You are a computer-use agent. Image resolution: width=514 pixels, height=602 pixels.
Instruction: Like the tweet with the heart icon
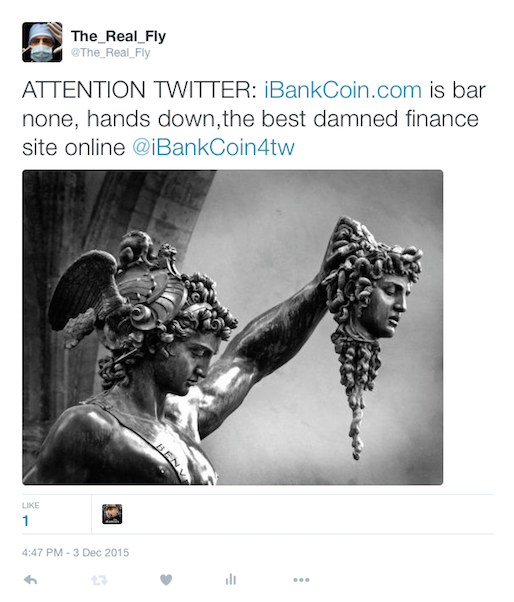tap(166, 580)
